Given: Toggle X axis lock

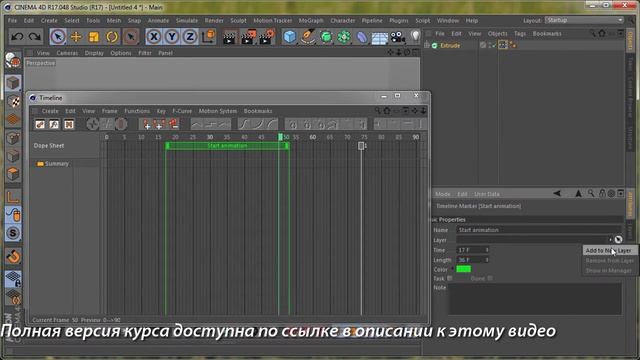Looking at the screenshot, I should (153, 37).
